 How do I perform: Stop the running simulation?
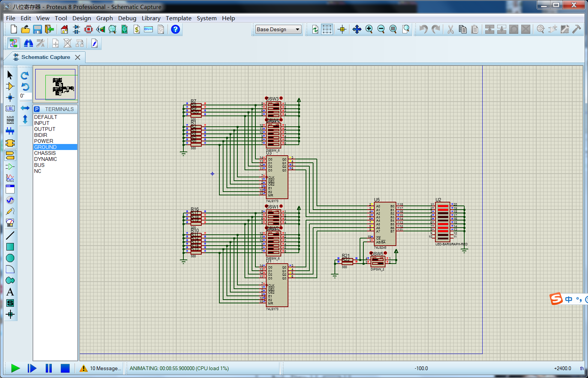65,368
